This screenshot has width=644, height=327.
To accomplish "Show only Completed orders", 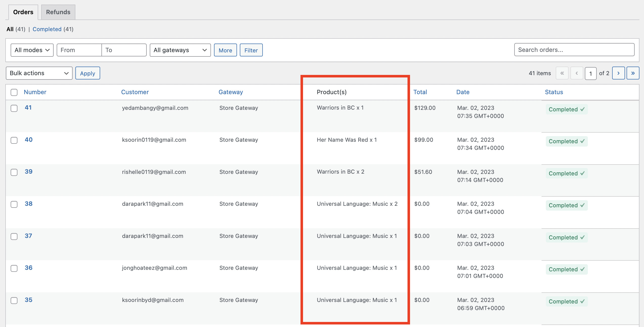I will (47, 29).
